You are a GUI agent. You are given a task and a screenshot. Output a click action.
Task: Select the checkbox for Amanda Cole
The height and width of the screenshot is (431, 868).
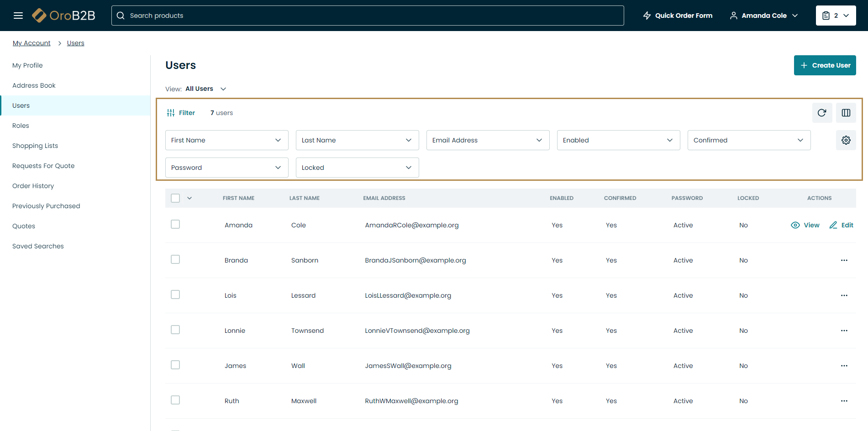click(175, 224)
